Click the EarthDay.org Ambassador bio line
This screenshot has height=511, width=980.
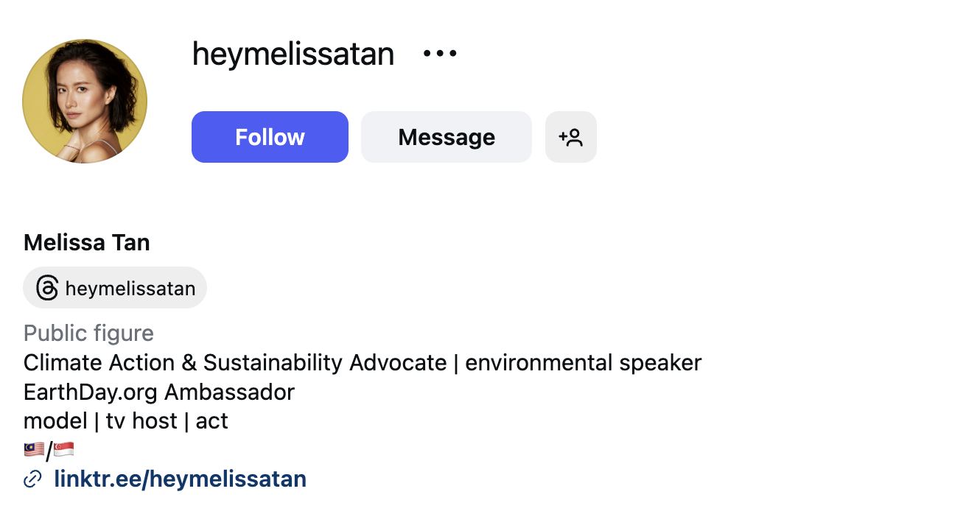tap(159, 392)
